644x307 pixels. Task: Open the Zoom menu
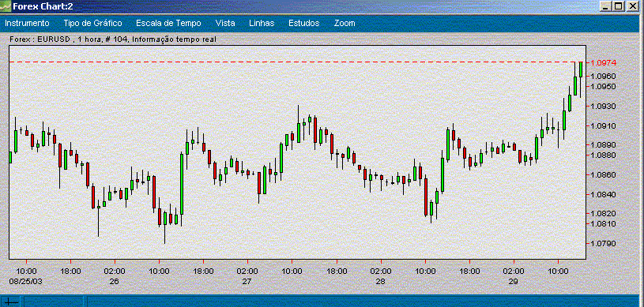point(345,23)
